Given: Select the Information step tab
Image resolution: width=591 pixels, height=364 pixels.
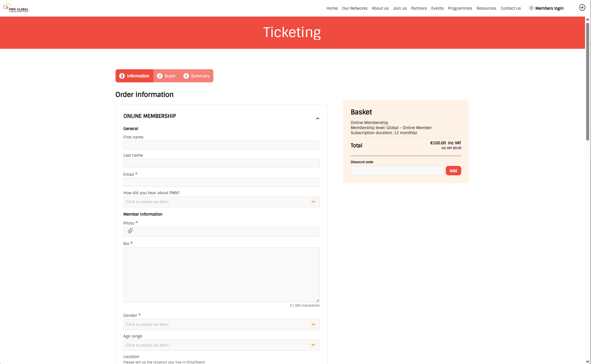Looking at the screenshot, I should [134, 76].
